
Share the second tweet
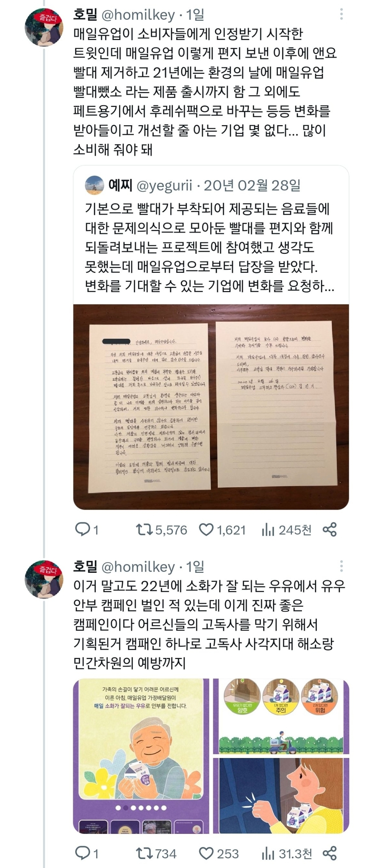330,854
